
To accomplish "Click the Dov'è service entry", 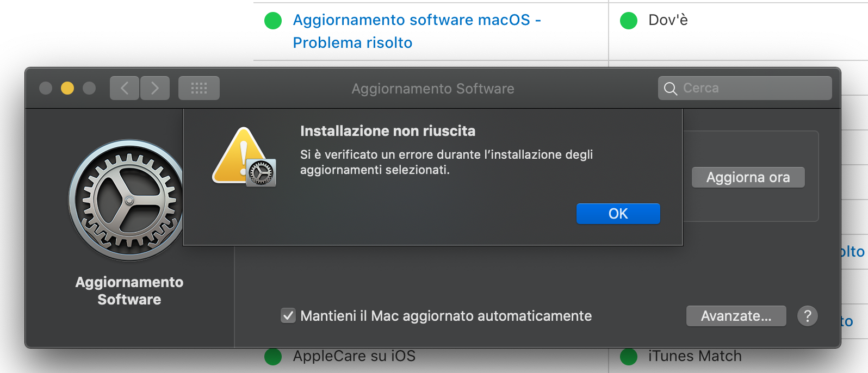I will pyautogui.click(x=668, y=20).
